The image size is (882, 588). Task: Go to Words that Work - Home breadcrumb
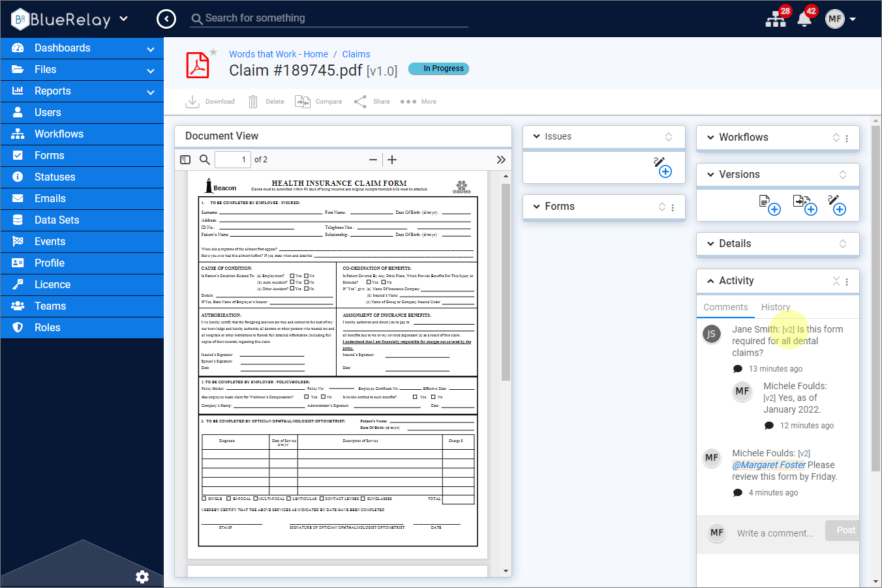point(279,54)
